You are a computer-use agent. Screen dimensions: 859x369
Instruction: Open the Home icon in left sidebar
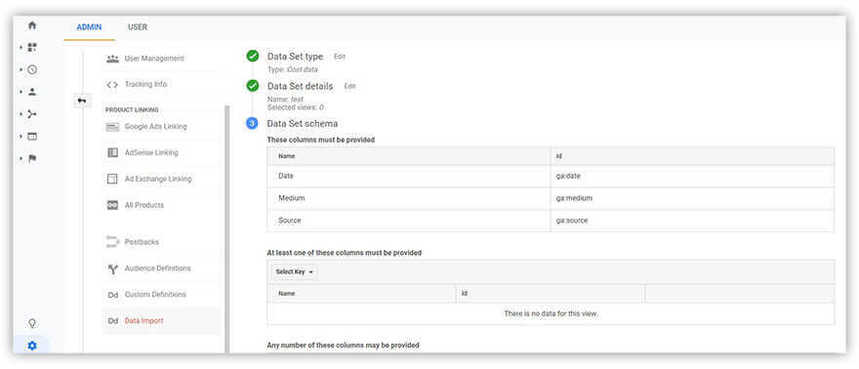tap(32, 26)
